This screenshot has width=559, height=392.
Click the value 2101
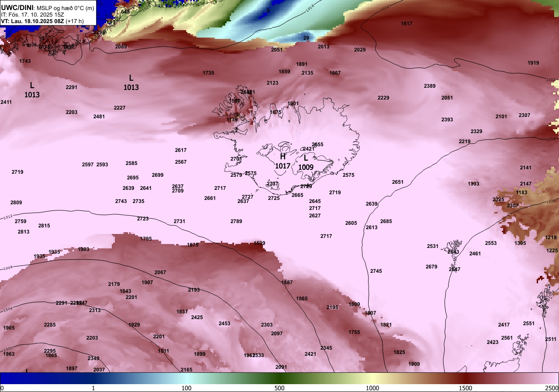pyautogui.click(x=501, y=117)
